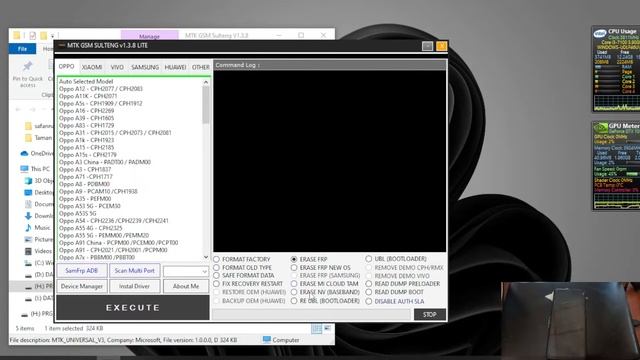The width and height of the screenshot is (640, 360).
Task: Choose FIX RECOVERY RESTART option
Action: (x=248, y=284)
